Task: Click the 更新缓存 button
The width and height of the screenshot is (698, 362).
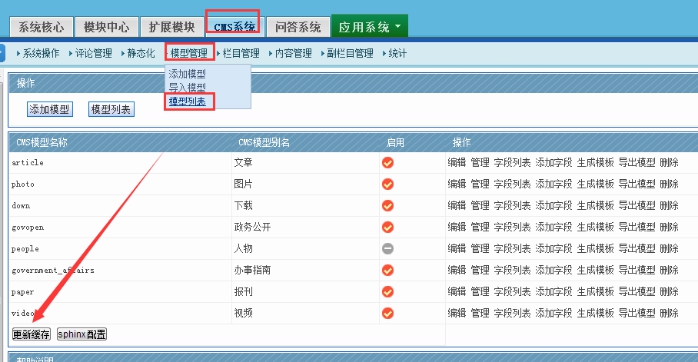Action: point(31,334)
